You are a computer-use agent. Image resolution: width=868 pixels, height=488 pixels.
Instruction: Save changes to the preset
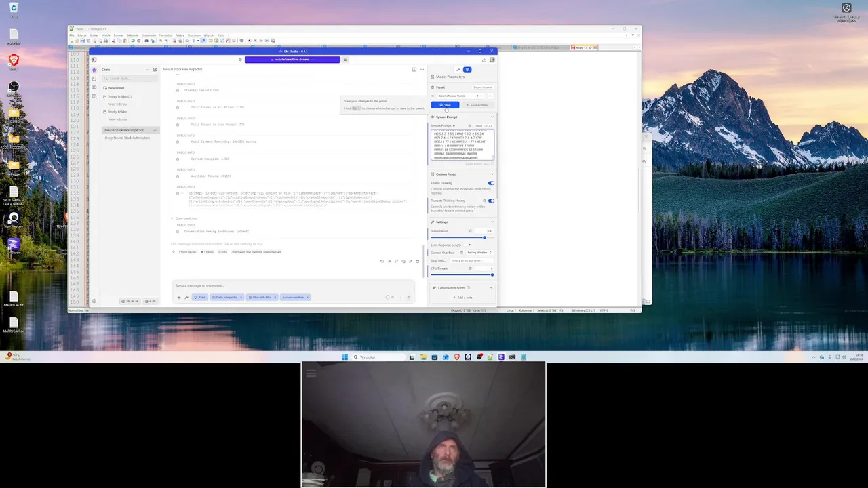(445, 105)
